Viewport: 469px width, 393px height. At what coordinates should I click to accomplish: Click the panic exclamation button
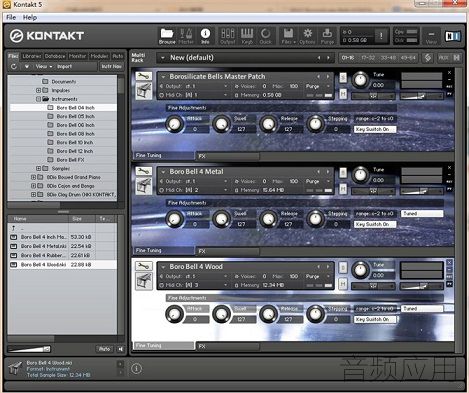(381, 36)
